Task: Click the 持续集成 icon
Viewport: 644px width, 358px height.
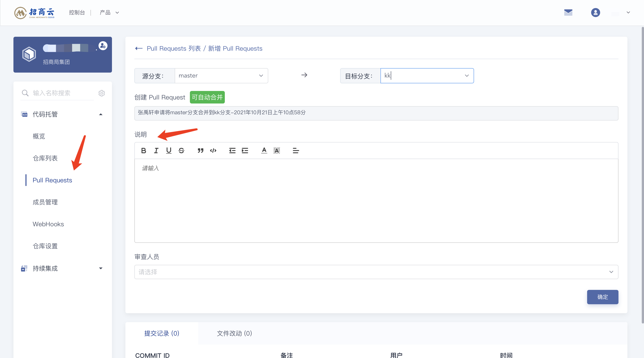Action: click(x=24, y=268)
